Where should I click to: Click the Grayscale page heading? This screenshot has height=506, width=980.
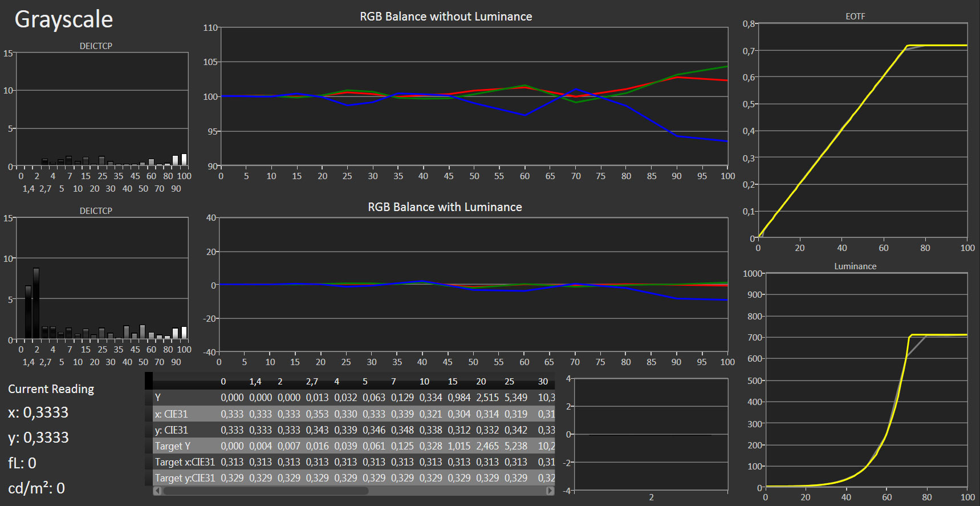64,19
